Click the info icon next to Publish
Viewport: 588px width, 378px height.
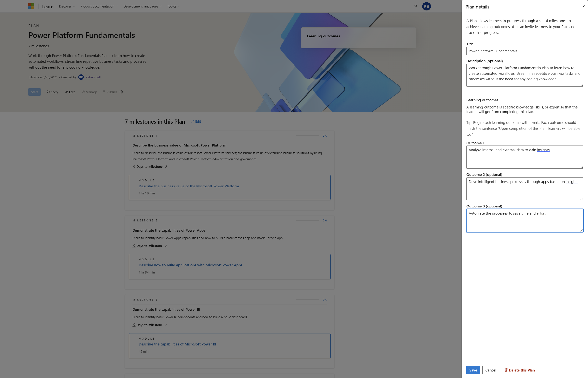pyautogui.click(x=121, y=92)
